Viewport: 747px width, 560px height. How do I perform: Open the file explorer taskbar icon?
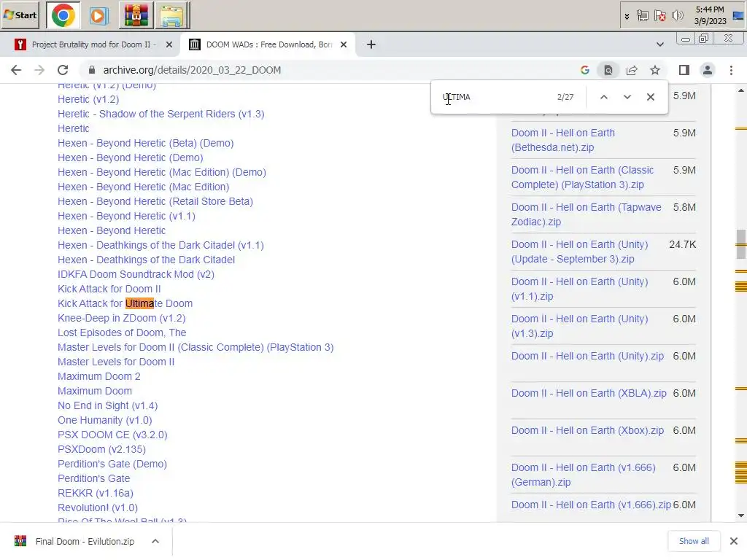tap(171, 15)
